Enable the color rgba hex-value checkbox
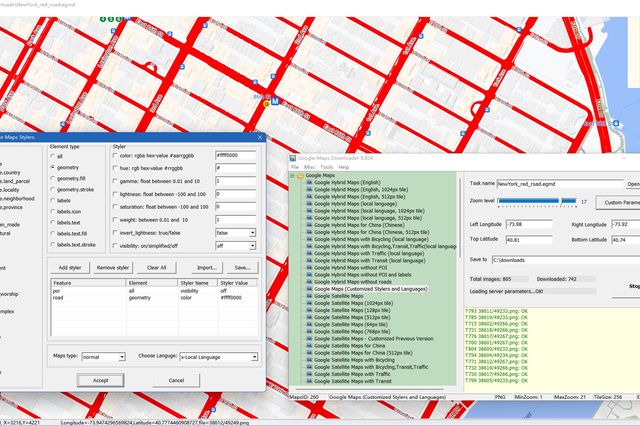The width and height of the screenshot is (640, 426). point(115,155)
